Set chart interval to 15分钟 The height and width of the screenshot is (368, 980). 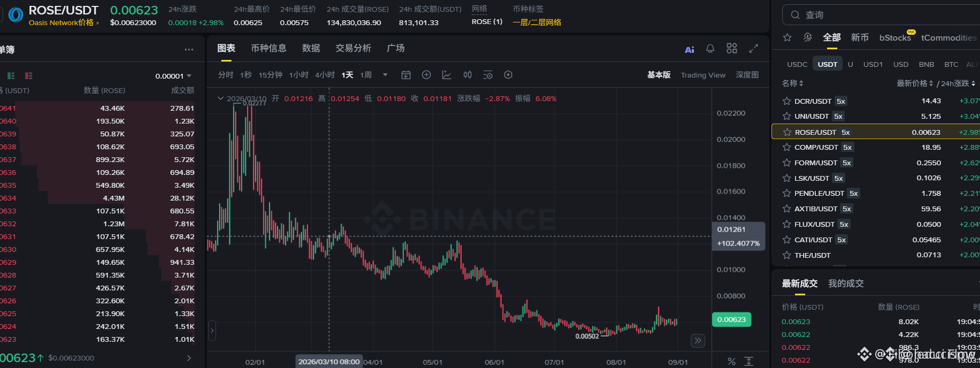point(271,75)
